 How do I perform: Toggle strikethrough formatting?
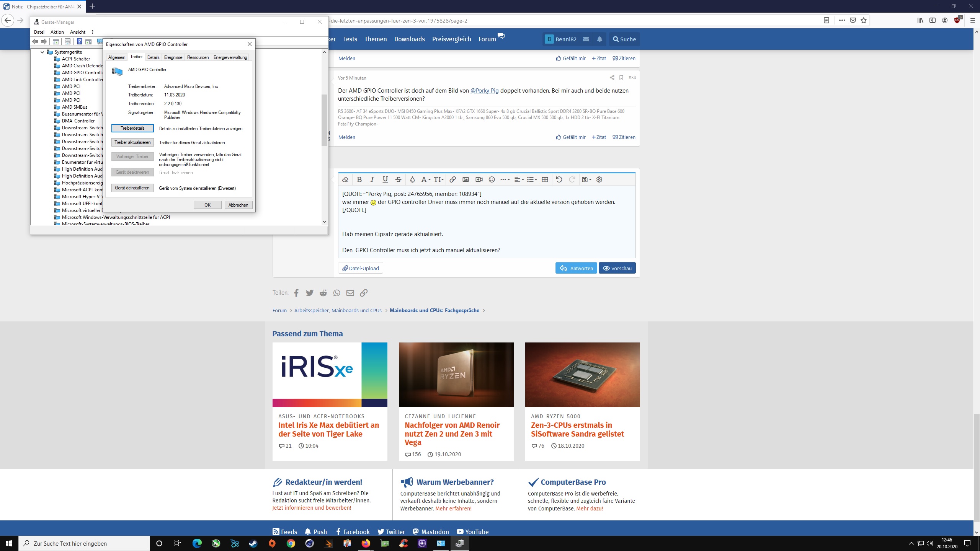(398, 179)
